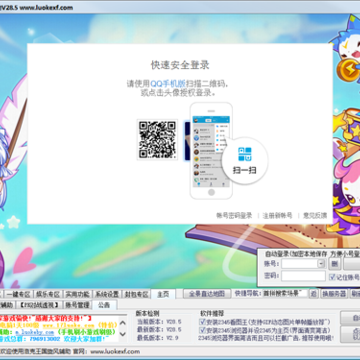Open the 账号管理 tab
360x360 pixels.
77,305
